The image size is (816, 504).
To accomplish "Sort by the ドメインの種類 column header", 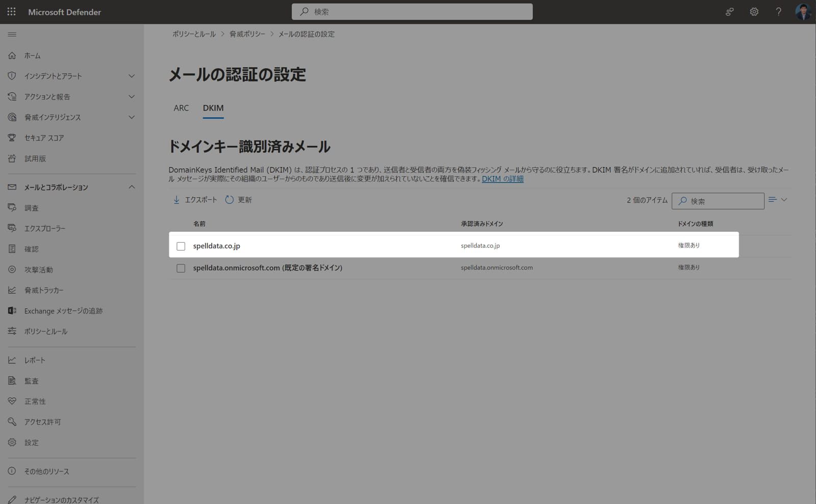I will click(x=695, y=224).
